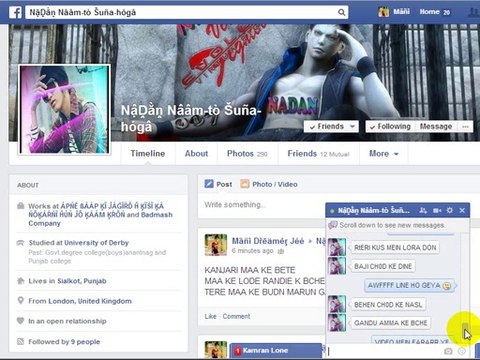Click the home icon beside Lives in Sialkot

(21, 281)
